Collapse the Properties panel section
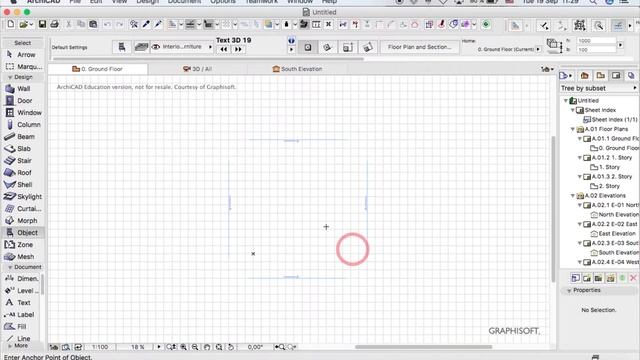The height and width of the screenshot is (360, 640). (569, 291)
